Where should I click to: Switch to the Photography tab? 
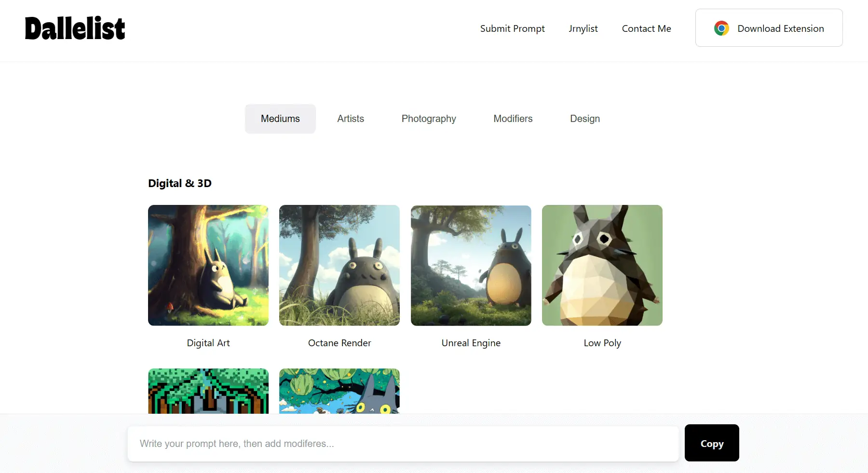point(429,119)
